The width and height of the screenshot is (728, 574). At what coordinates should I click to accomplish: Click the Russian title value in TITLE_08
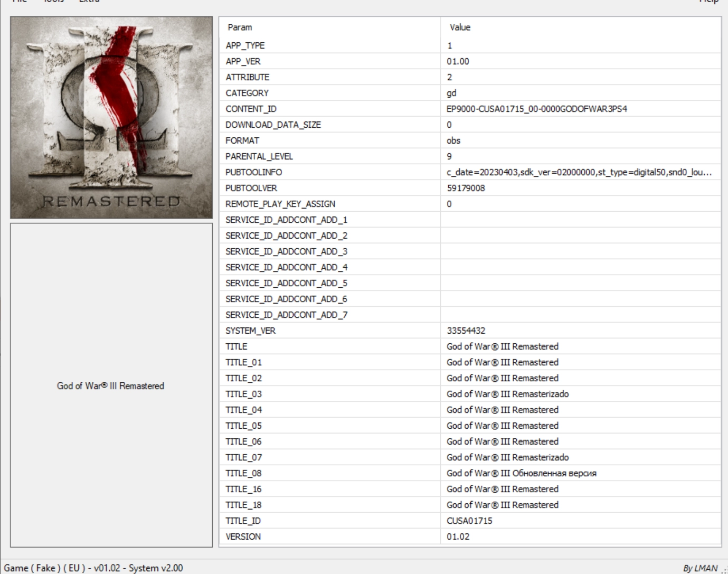521,473
